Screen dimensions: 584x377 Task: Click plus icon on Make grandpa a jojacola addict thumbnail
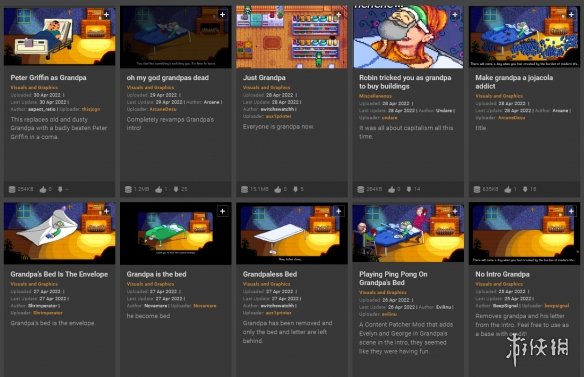(571, 15)
